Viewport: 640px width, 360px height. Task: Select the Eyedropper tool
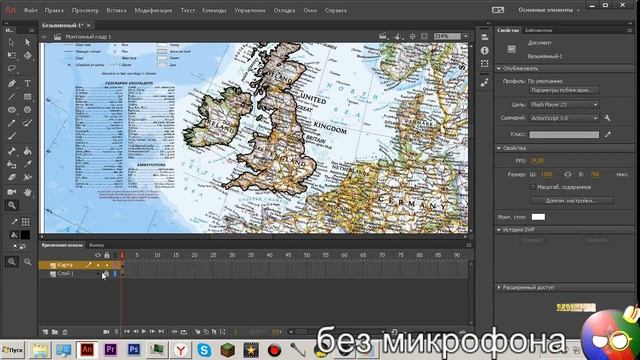(27, 164)
